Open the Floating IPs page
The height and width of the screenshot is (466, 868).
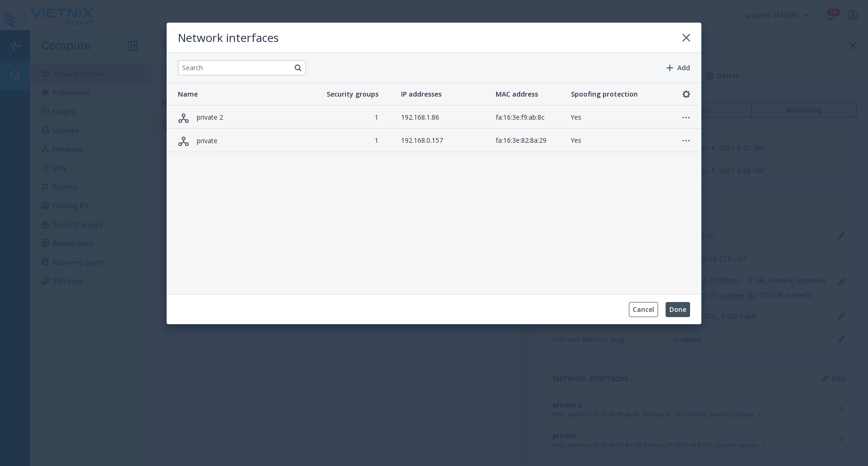71,206
